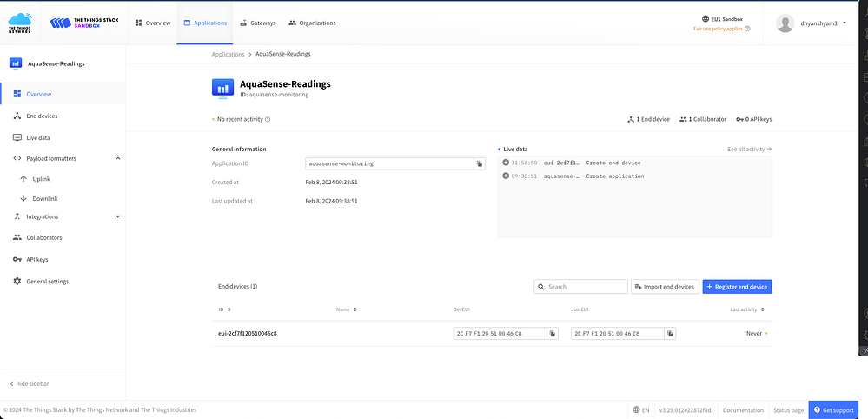Select the 11:58:50 Create end device event
868x419 pixels.
634,163
